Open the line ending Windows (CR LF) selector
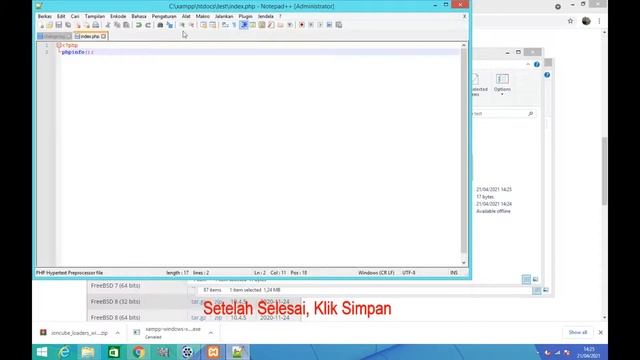Screen dimensions: 640x360 pyautogui.click(x=376, y=273)
